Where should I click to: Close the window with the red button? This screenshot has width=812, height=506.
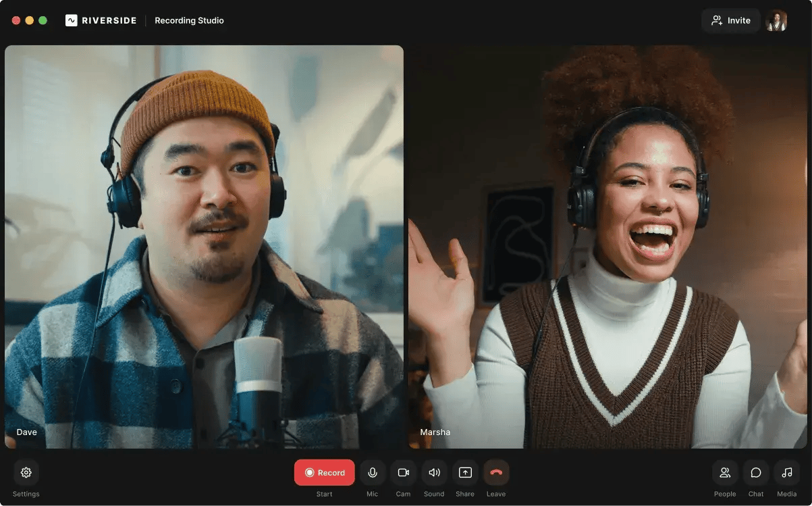(16, 20)
